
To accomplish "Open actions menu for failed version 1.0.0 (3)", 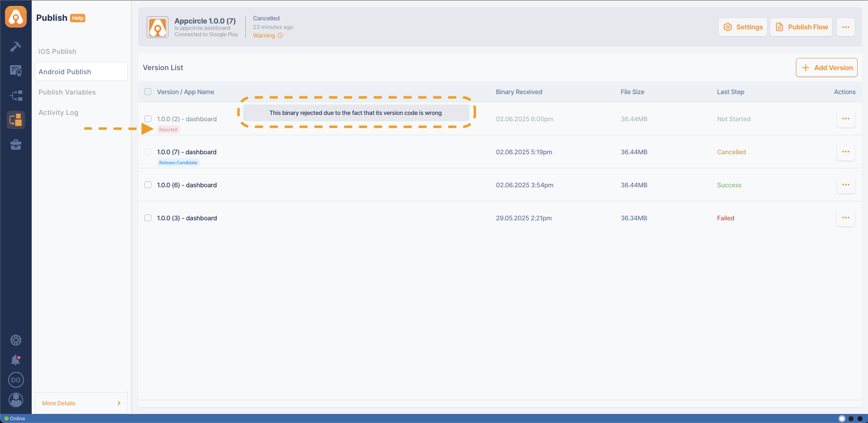I will tap(845, 218).
